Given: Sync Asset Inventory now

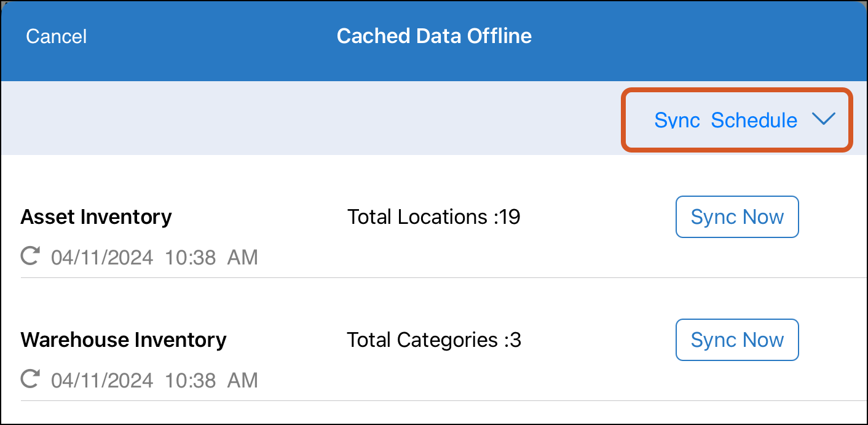Looking at the screenshot, I should point(737,217).
